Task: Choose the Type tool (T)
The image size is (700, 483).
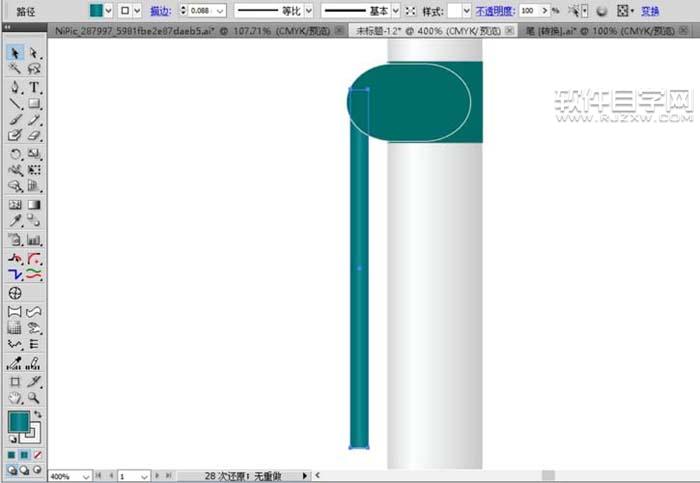Action: (34, 88)
